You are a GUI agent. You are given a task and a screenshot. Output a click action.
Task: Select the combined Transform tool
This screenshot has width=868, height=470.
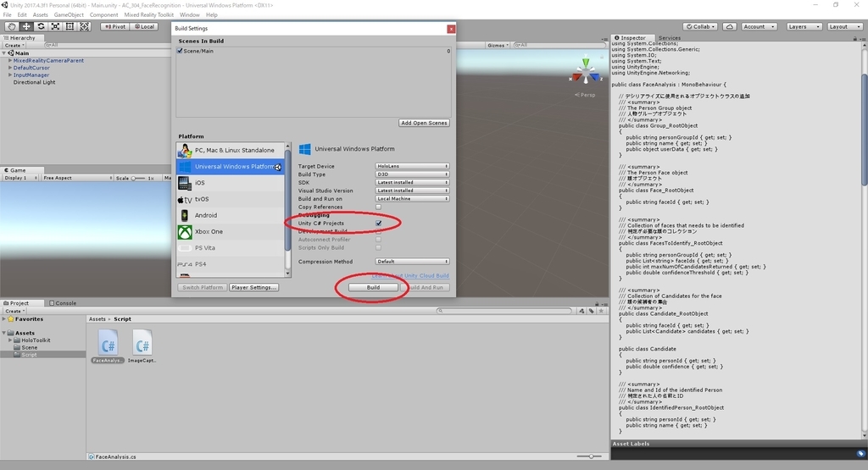coord(84,26)
